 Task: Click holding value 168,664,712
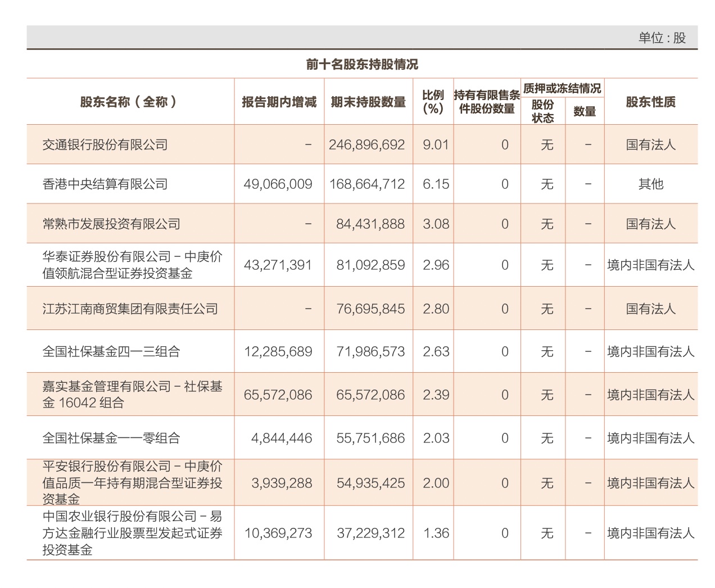tap(367, 184)
